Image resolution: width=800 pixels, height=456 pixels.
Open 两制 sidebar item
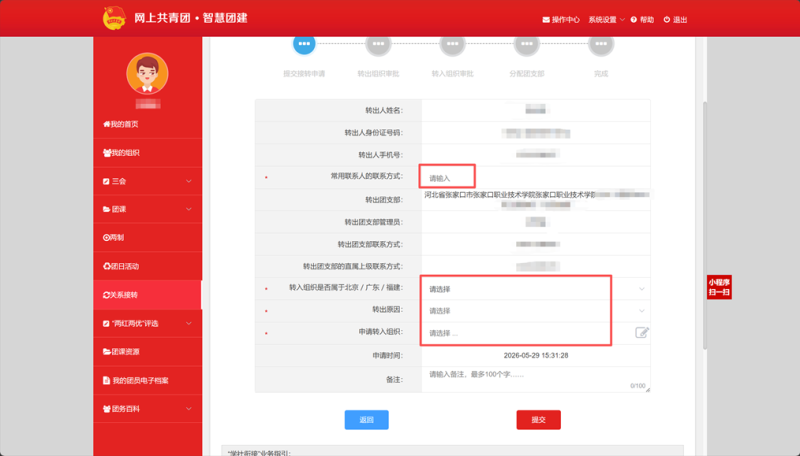point(147,237)
